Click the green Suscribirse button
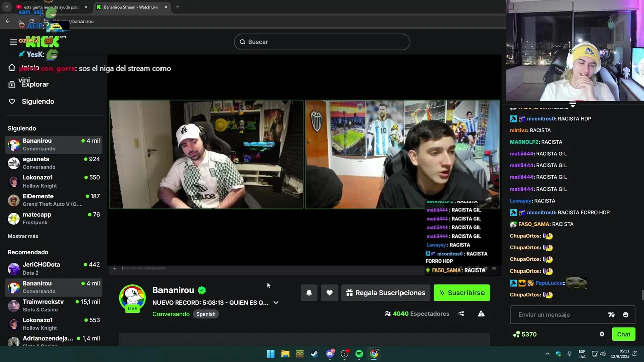This screenshot has width=644, height=362. [x=461, y=293]
